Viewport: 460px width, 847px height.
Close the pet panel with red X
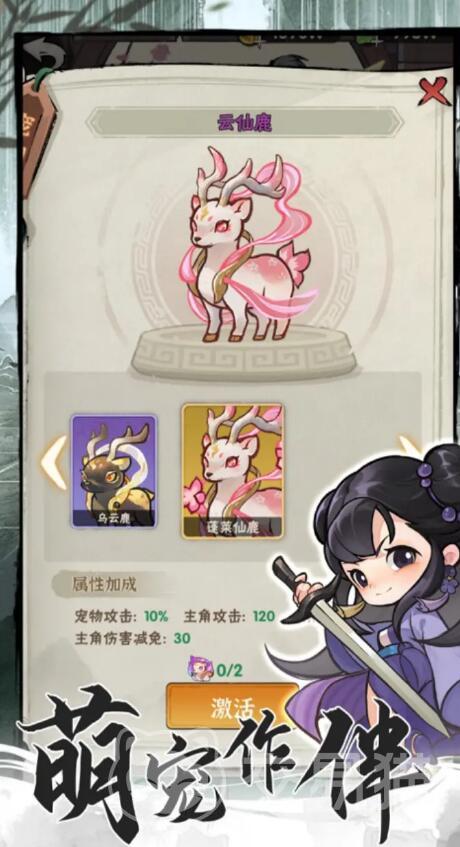434,91
